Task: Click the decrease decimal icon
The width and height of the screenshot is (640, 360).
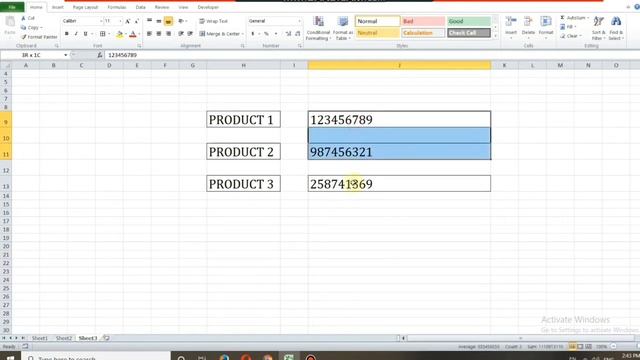Action: click(x=298, y=34)
